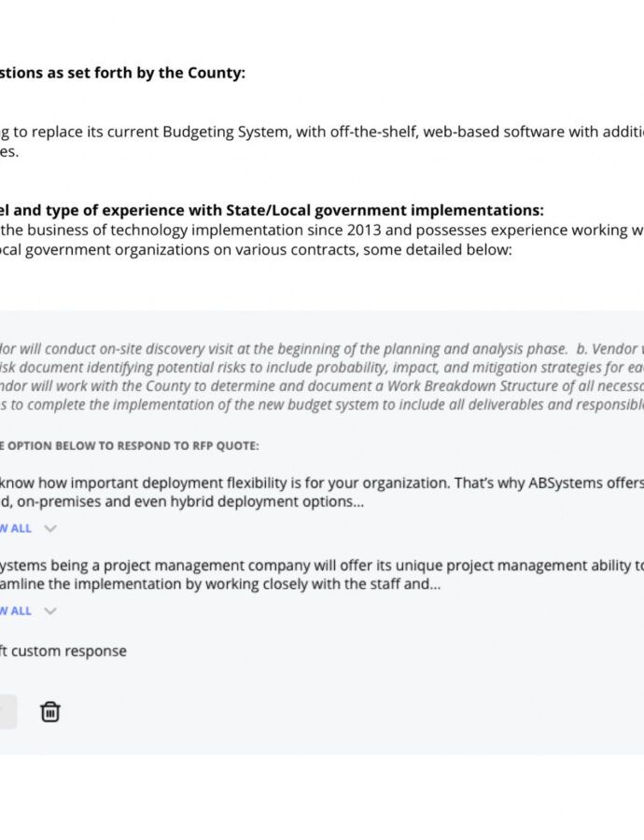Screen dimensions: 644x840
Task: Expand the project management response chevron
Action: click(50, 611)
